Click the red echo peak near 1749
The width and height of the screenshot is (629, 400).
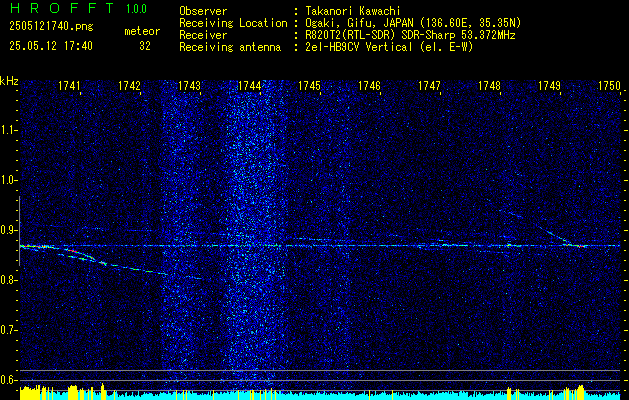click(581, 246)
